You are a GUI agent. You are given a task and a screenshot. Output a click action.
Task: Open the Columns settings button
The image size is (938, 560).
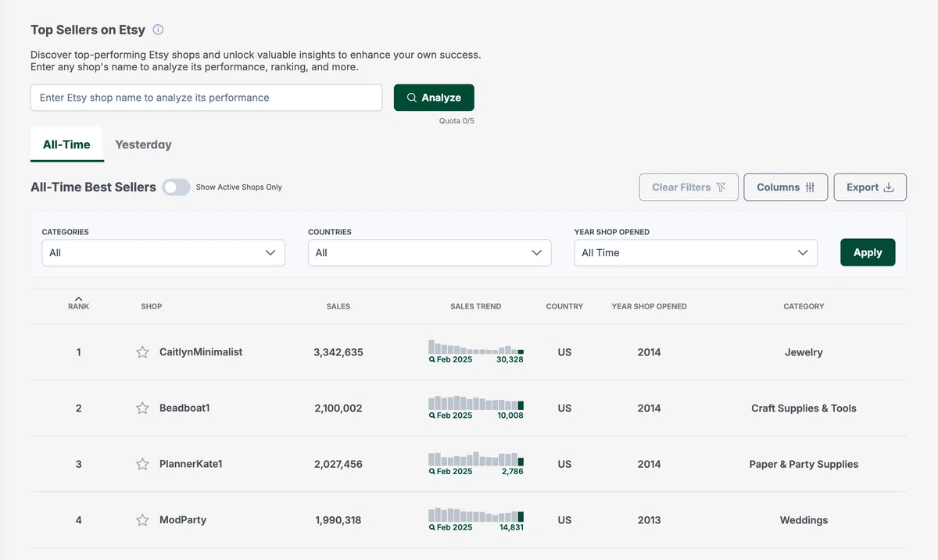(x=786, y=187)
